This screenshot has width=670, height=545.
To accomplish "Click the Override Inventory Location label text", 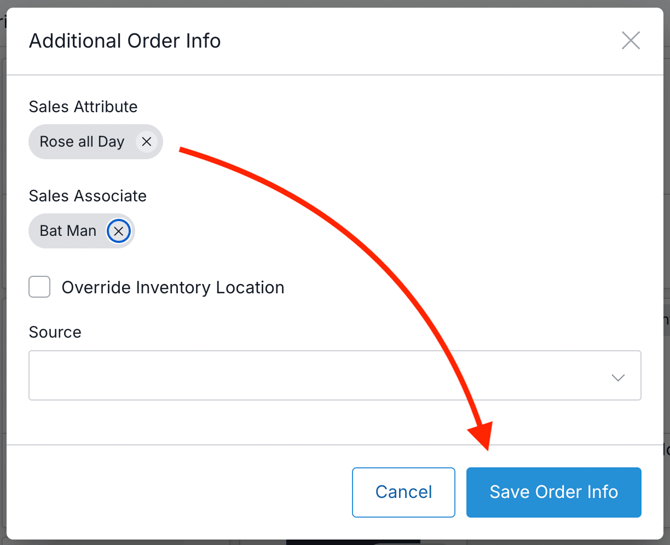I will [173, 288].
